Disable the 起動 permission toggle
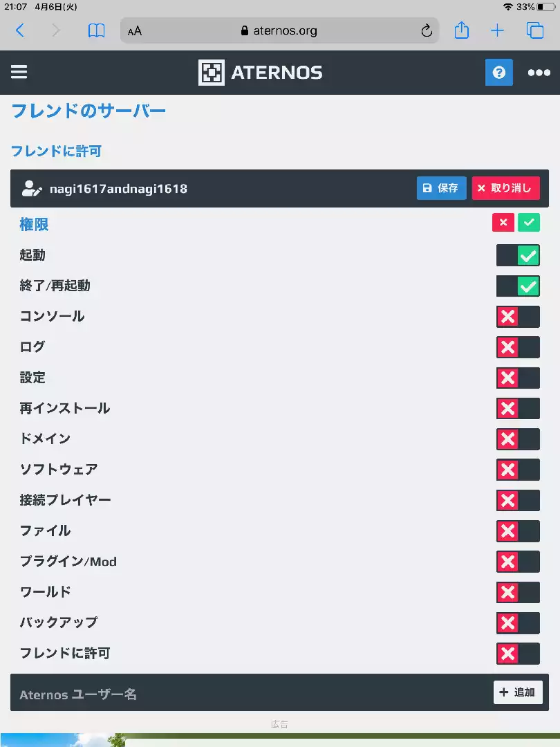Screen dimensions: 560x747 [x=518, y=256]
